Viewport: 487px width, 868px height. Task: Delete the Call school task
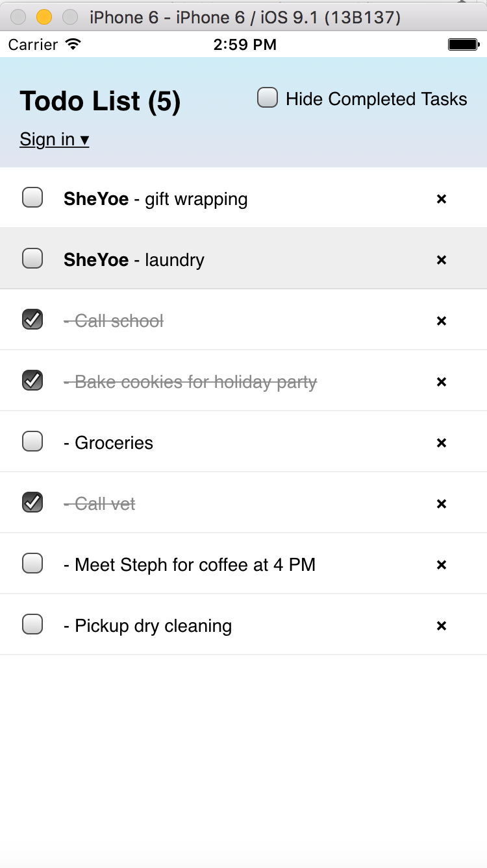pos(442,321)
